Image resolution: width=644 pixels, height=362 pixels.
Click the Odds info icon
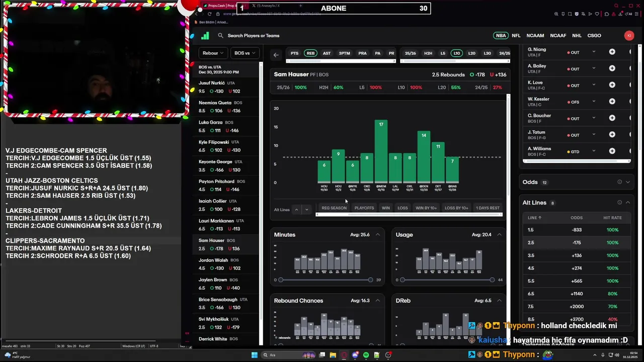619,182
